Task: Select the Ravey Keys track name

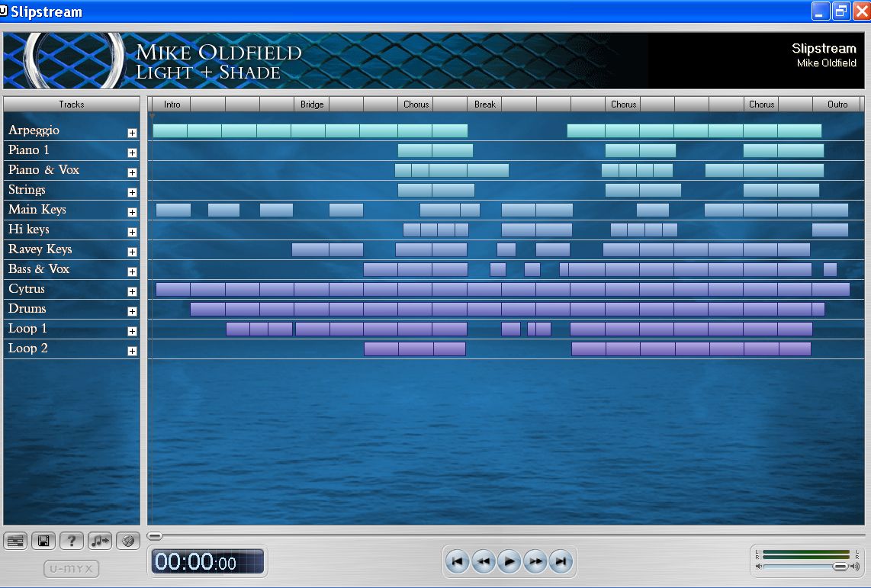Action: point(40,249)
